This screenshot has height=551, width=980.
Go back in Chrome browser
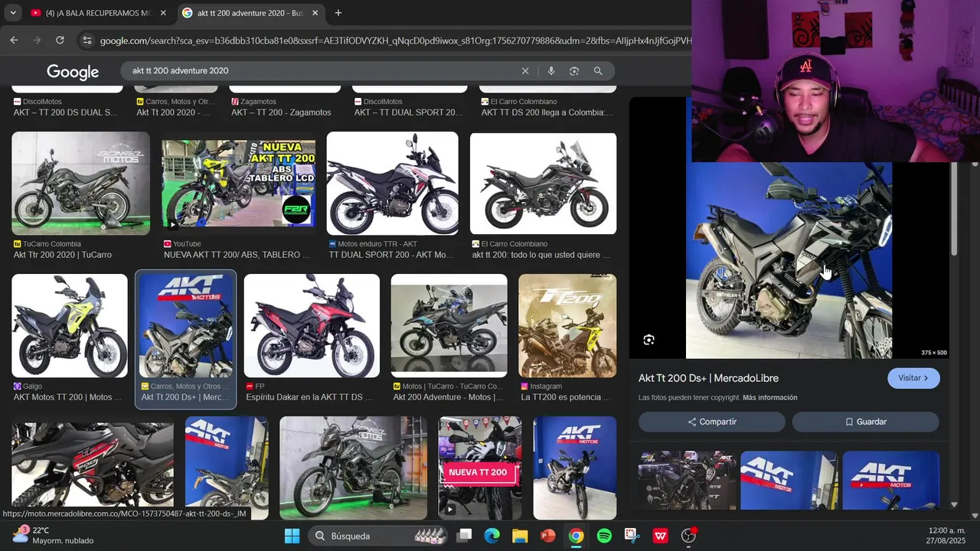(14, 40)
